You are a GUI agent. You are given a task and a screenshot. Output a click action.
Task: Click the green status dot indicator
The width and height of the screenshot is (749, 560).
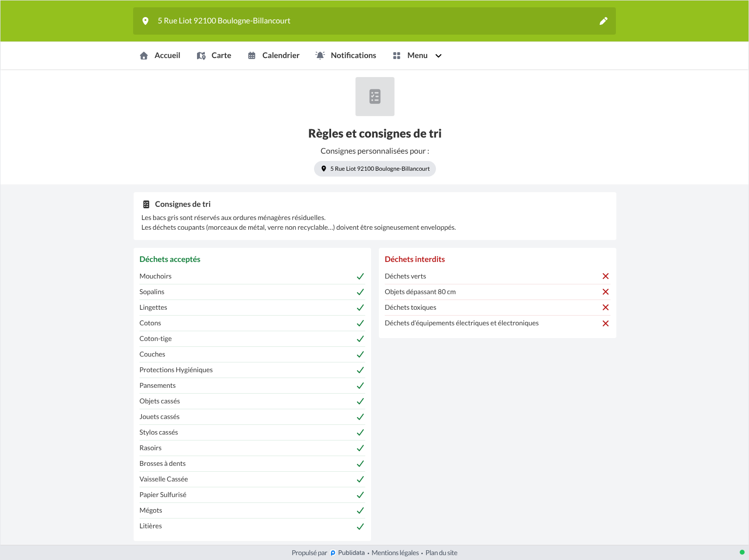tap(742, 552)
